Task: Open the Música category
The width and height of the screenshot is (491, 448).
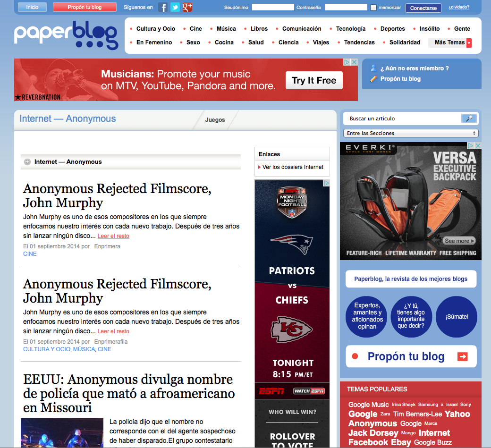Action: coord(226,29)
